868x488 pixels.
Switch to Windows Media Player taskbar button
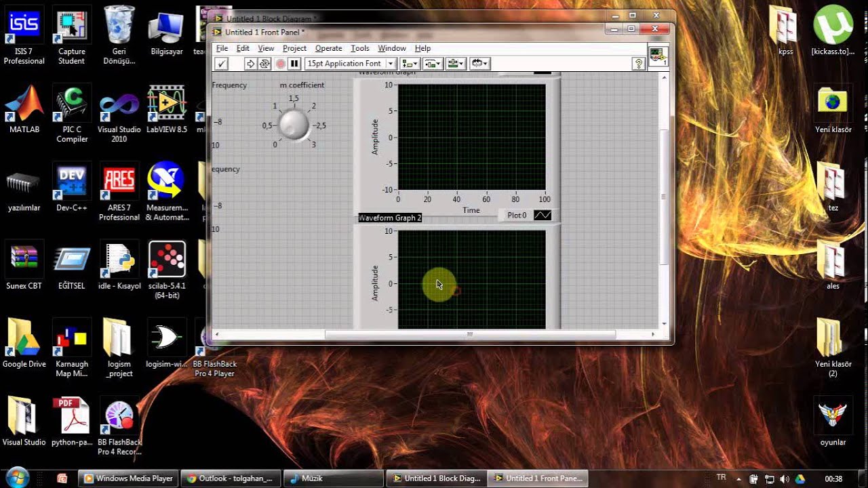(x=127, y=479)
